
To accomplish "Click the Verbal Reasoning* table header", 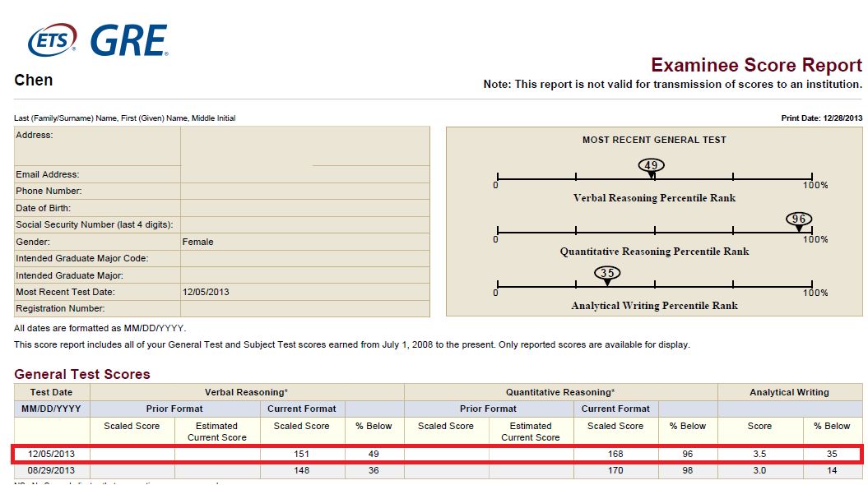I will click(x=246, y=392).
